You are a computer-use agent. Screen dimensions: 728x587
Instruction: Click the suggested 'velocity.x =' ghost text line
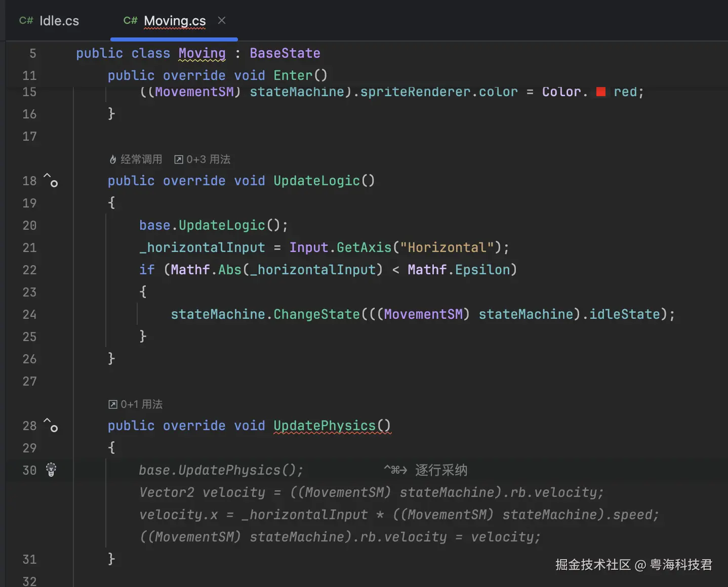[399, 515]
